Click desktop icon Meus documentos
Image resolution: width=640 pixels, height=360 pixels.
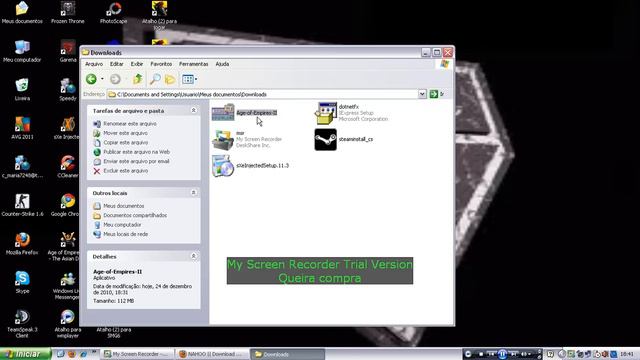click(x=22, y=13)
